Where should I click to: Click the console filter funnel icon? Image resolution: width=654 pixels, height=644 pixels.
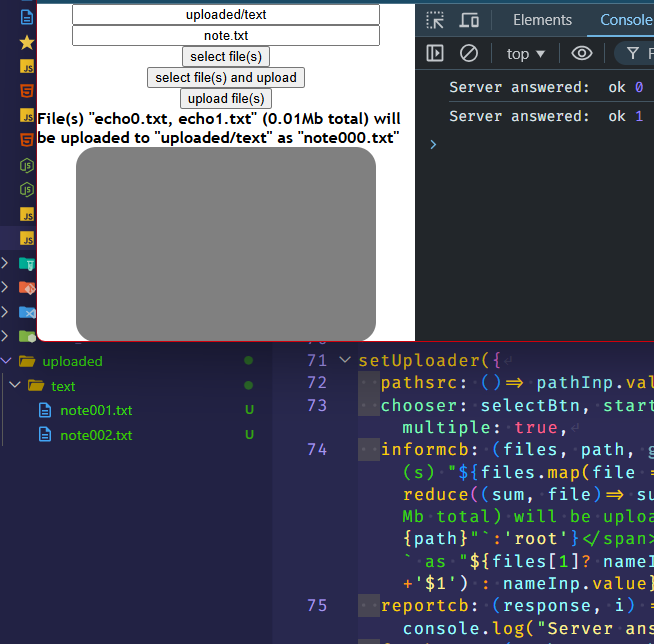point(633,53)
